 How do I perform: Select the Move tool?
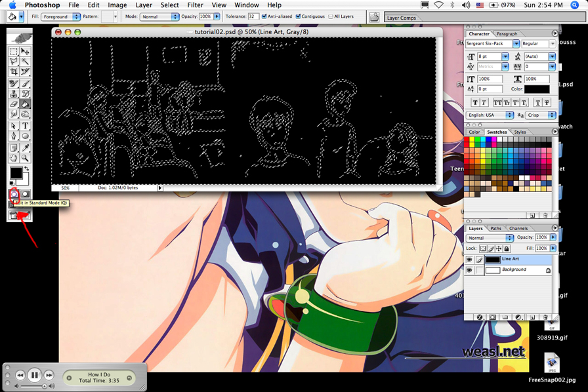pyautogui.click(x=25, y=51)
